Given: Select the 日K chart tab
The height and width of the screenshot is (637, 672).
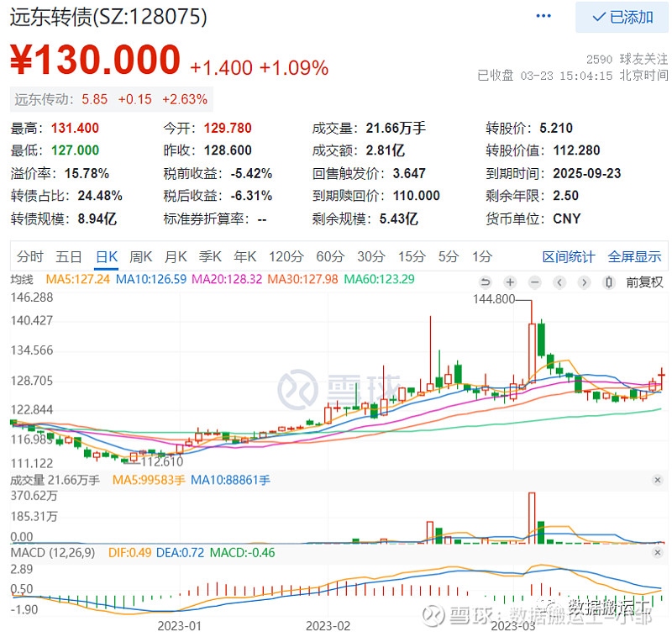Looking at the screenshot, I should [107, 256].
